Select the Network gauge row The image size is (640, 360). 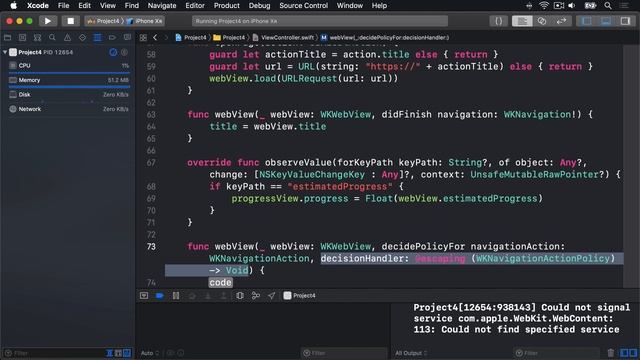[x=69, y=109]
